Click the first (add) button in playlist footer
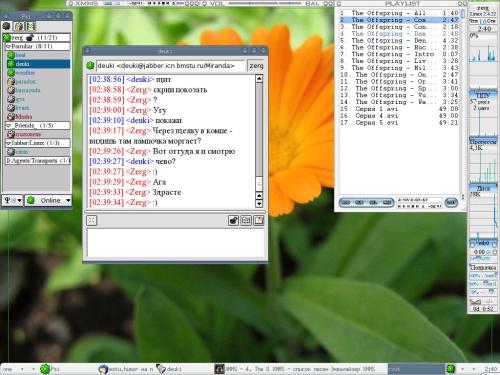This screenshot has width=500, height=375. pyautogui.click(x=346, y=202)
